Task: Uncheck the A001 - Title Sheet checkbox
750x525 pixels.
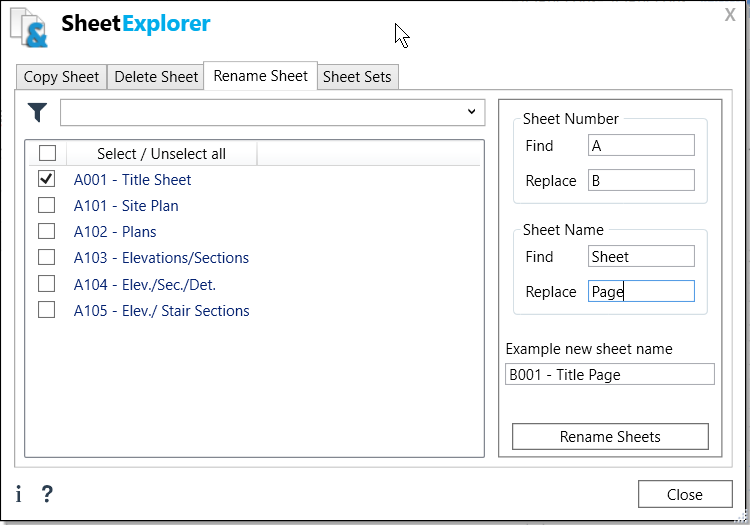Action: (46, 179)
